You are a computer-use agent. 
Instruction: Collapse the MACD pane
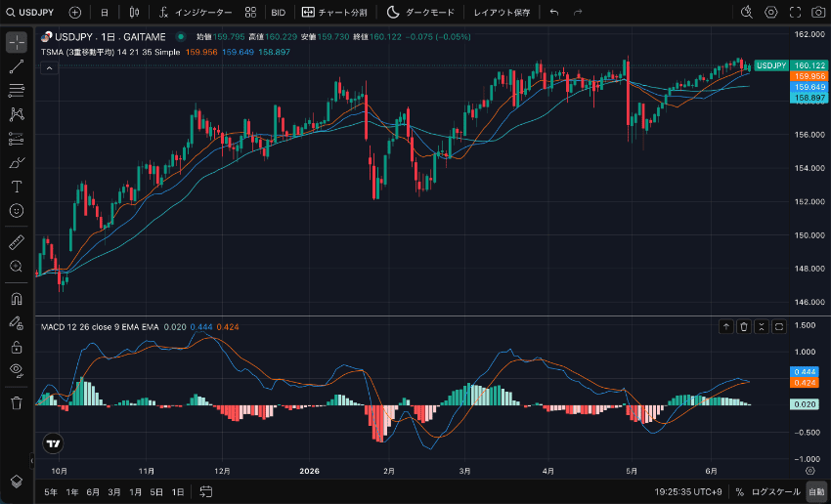click(761, 327)
